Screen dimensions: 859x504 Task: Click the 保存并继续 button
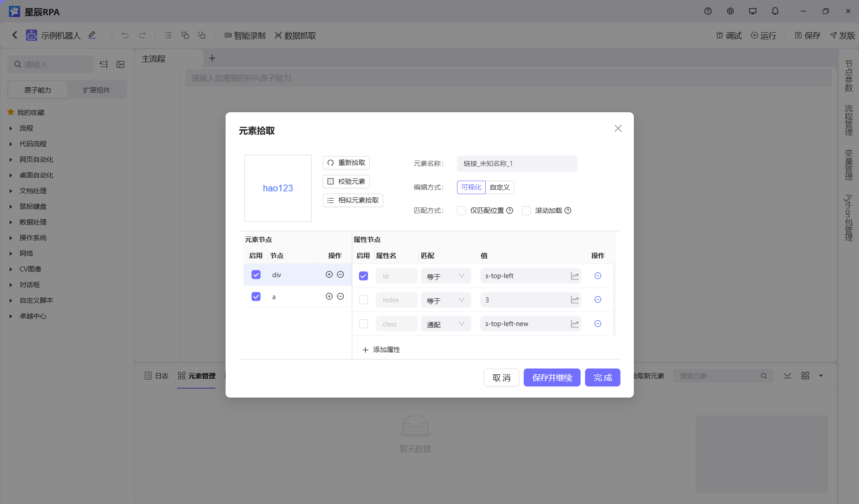point(552,377)
